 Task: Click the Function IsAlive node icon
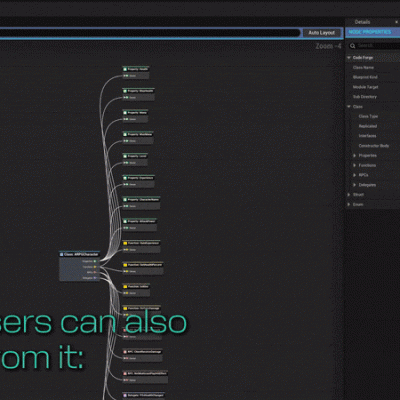[125, 287]
